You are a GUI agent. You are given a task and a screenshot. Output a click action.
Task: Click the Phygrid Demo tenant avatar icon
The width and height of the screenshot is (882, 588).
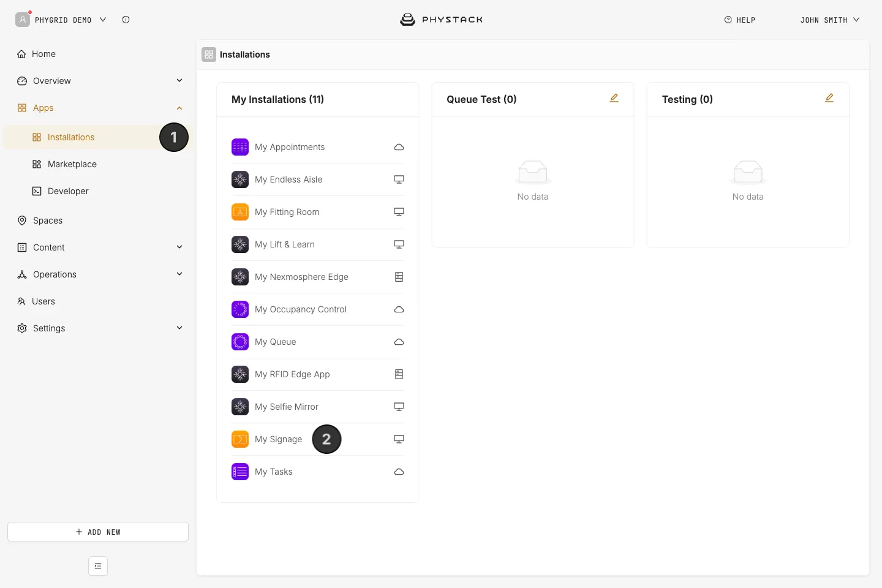[x=23, y=20]
